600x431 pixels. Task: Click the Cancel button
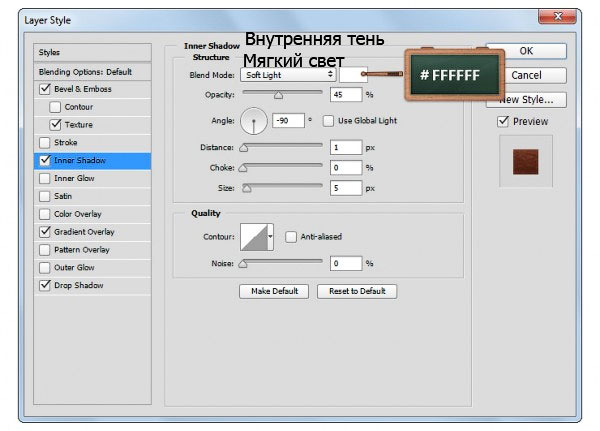tap(527, 75)
